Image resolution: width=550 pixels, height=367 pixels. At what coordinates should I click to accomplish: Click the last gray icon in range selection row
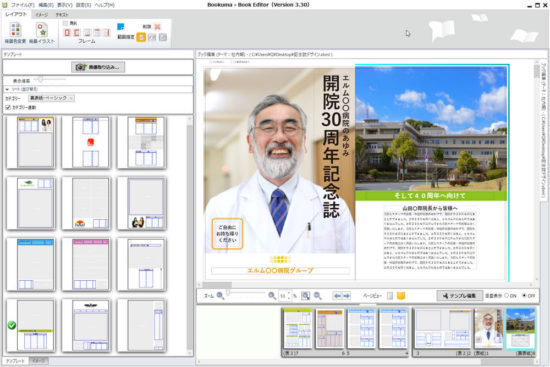tap(163, 37)
